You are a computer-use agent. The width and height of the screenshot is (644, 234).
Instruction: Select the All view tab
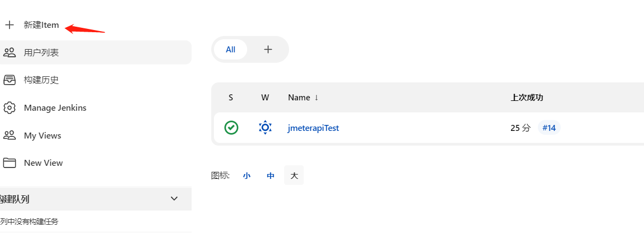(x=230, y=50)
